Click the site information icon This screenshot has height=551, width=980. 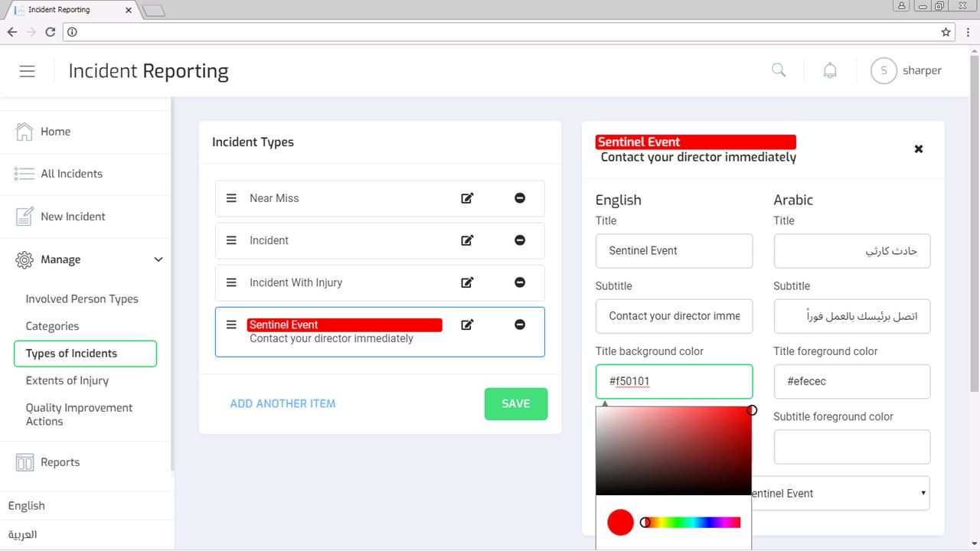click(x=73, y=32)
